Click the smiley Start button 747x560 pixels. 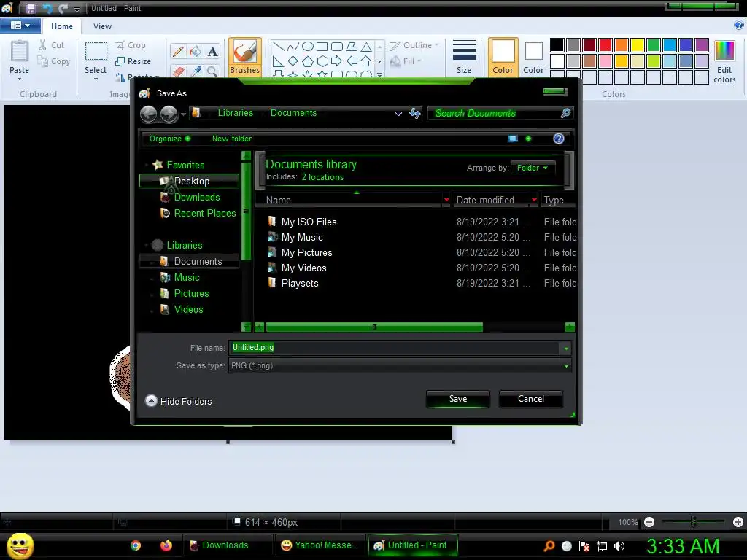tap(20, 545)
